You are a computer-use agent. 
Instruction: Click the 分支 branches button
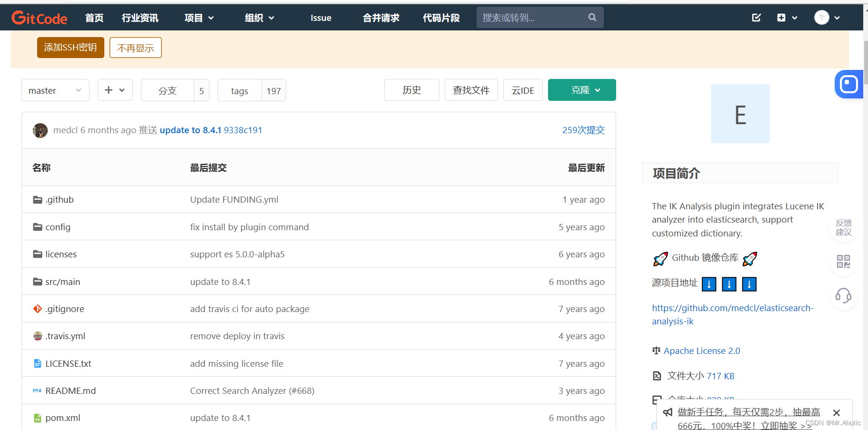point(168,90)
